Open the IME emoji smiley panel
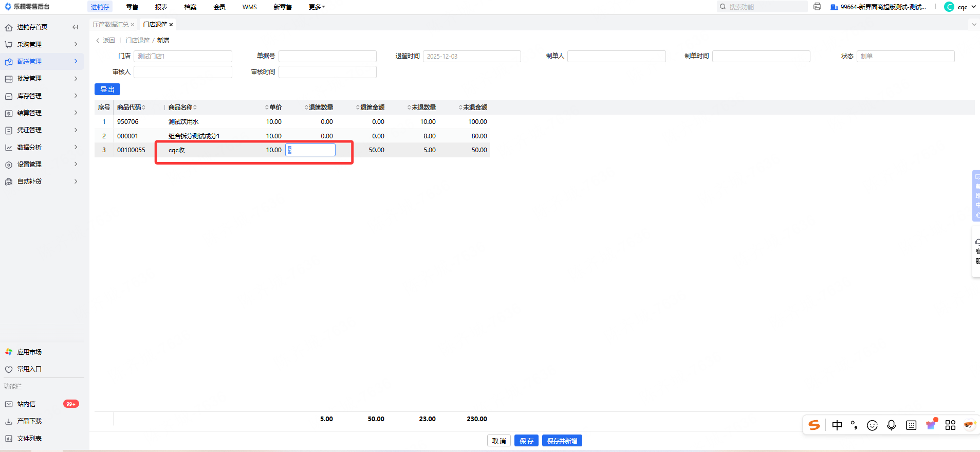 coord(872,425)
